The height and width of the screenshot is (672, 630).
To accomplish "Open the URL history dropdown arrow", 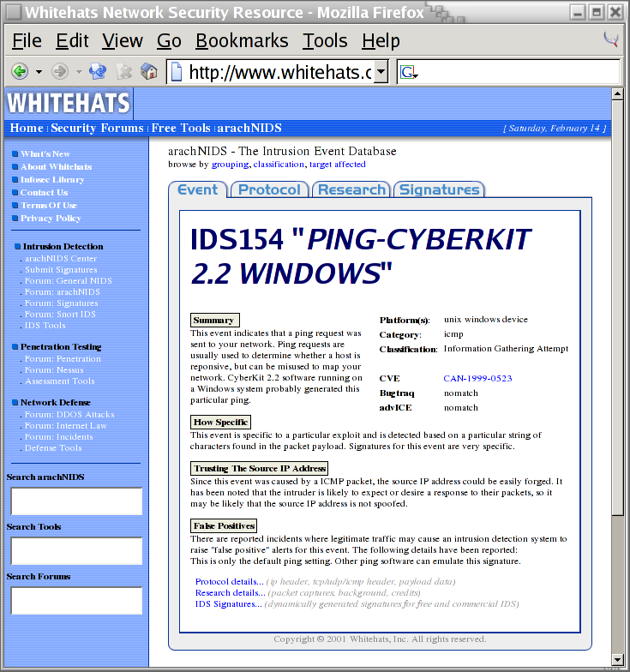I will pyautogui.click(x=381, y=72).
